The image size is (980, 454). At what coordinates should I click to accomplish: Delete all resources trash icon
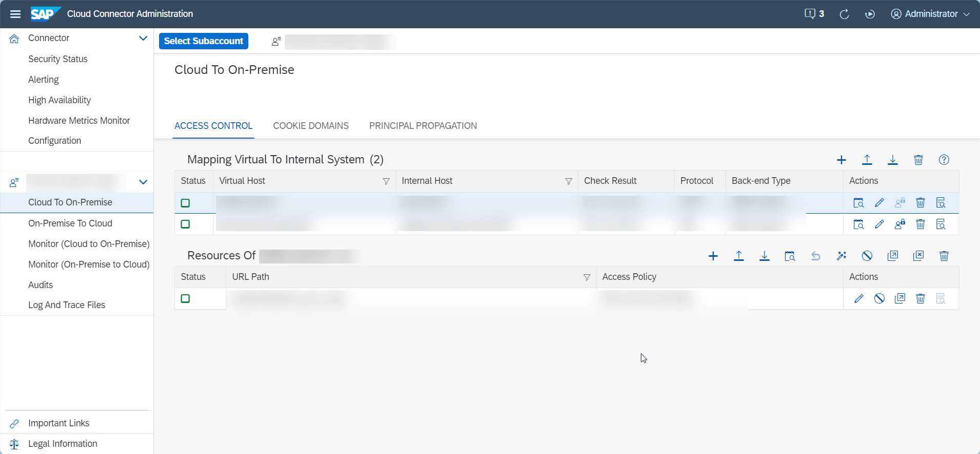pyautogui.click(x=944, y=256)
